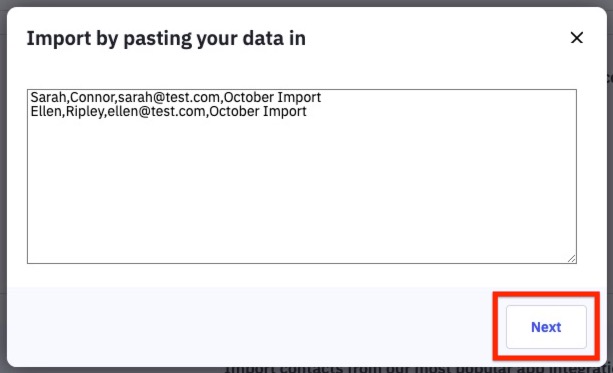The image size is (613, 373).
Task: Place cursor in the Sarah Connor line
Action: (x=176, y=97)
